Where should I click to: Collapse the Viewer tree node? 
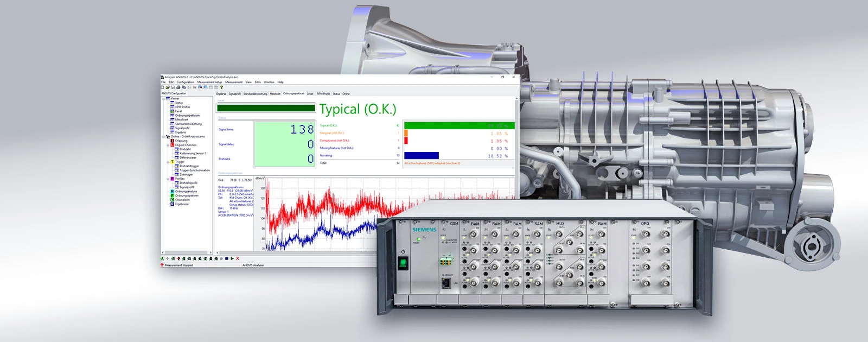pos(163,99)
